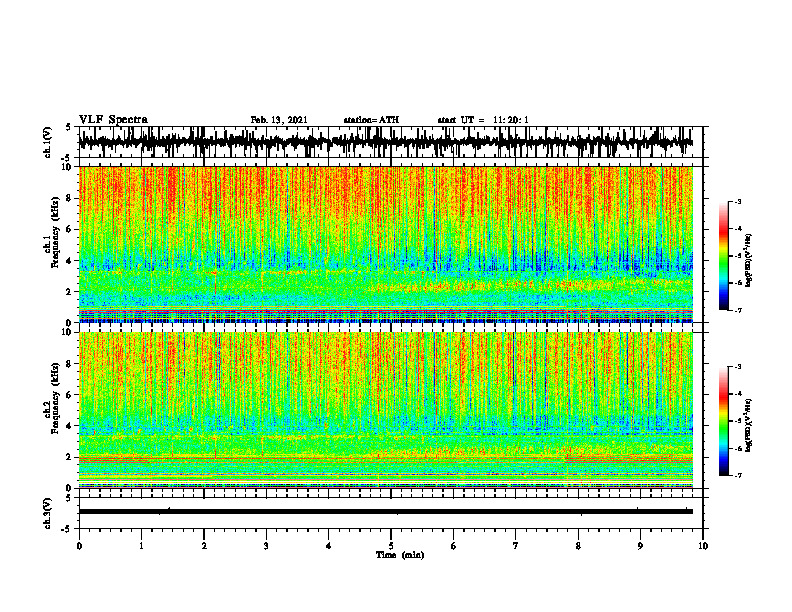
Task: Click time axis tick label "5"
Action: [x=391, y=546]
